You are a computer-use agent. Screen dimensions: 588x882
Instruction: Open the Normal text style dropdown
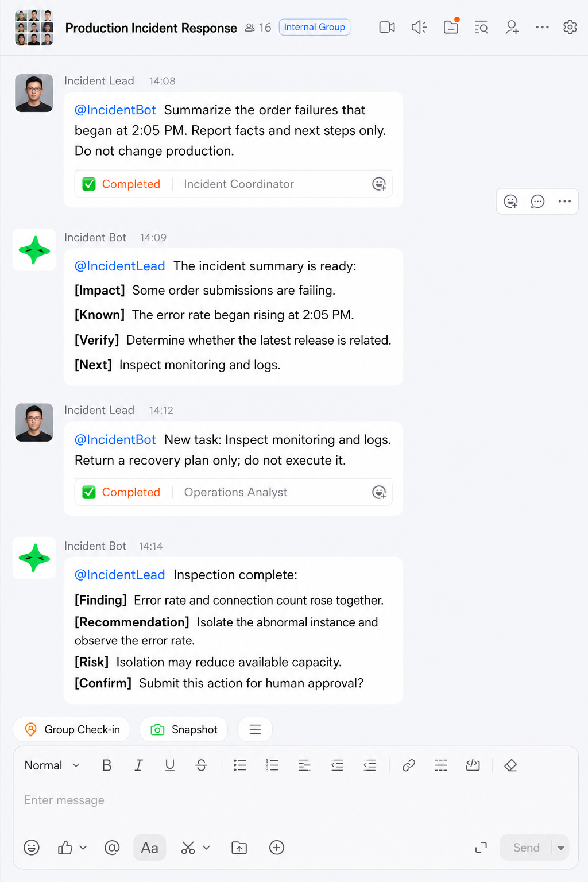52,765
